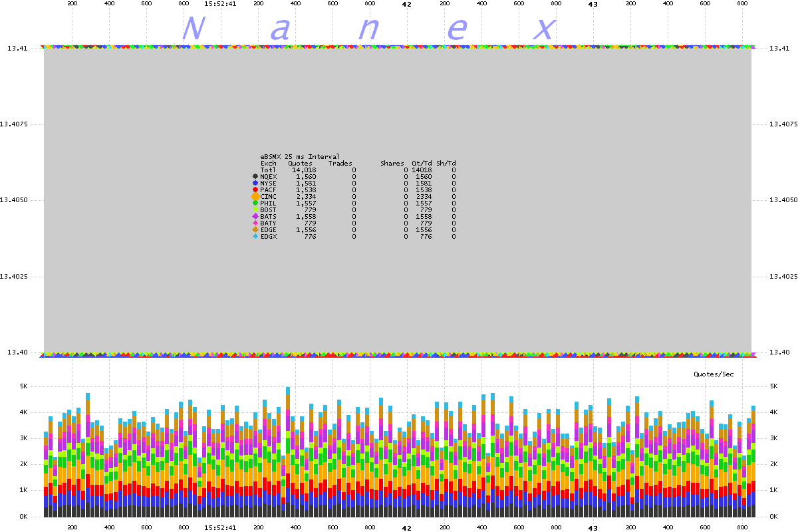
Task: Select PACF quotes value '1,538'
Action: [x=306, y=190]
